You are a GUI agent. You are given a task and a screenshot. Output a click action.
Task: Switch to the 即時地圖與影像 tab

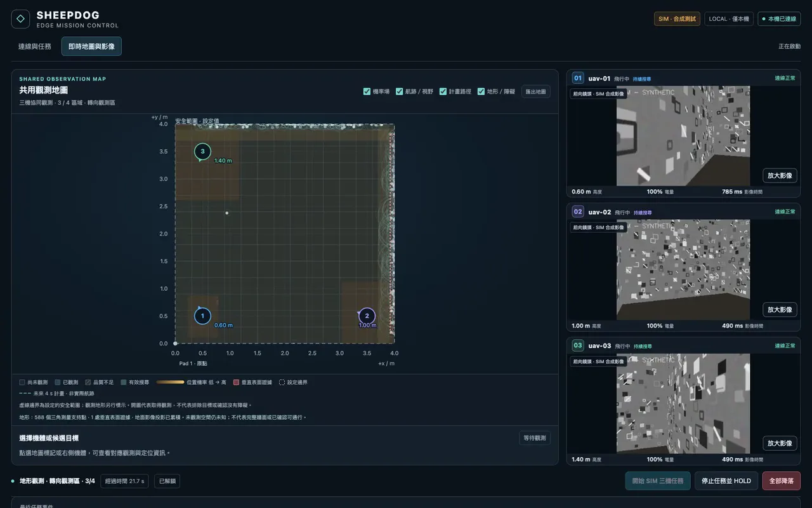tap(91, 46)
